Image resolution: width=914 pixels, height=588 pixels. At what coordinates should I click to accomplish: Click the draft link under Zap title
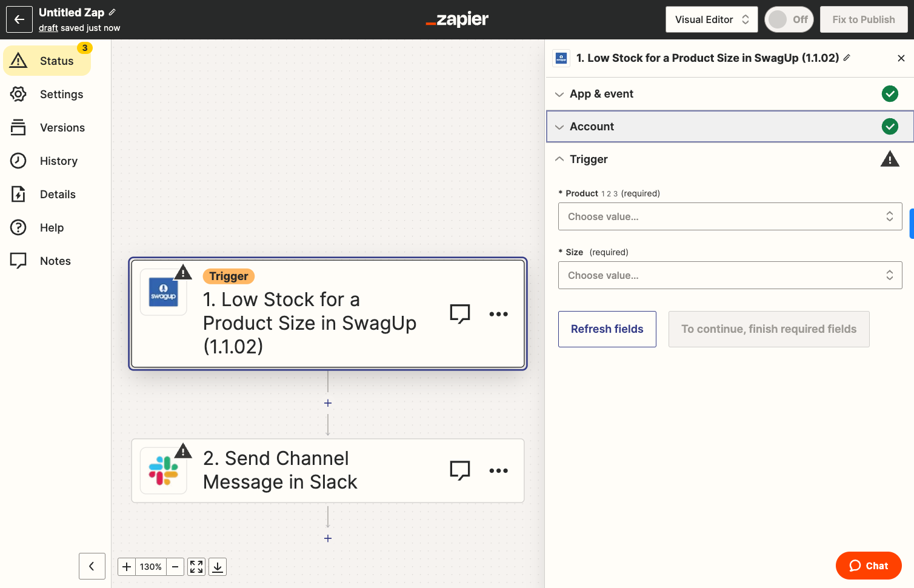click(48, 28)
